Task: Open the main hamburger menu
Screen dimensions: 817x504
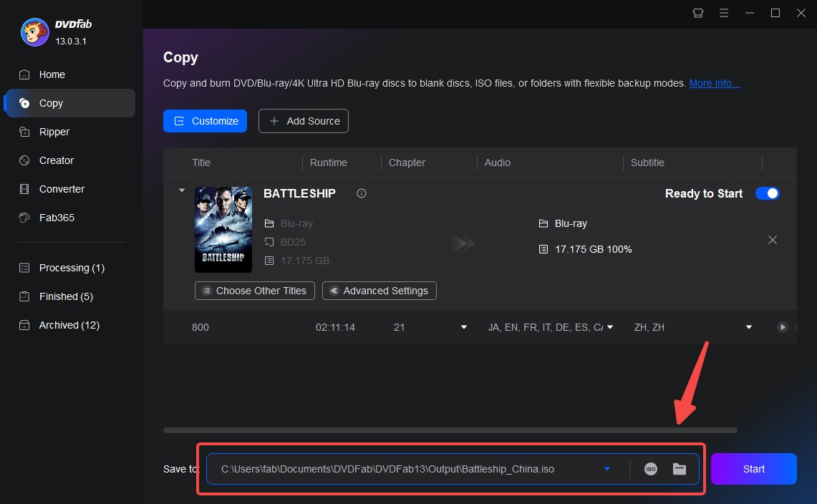Action: point(724,13)
